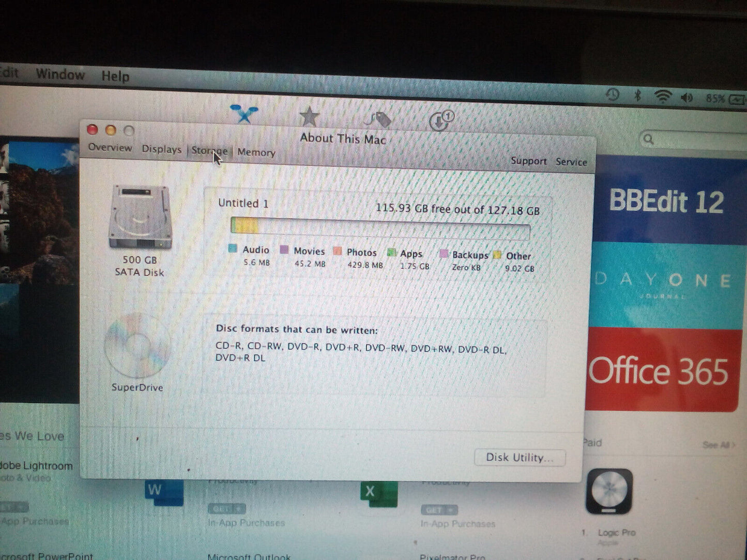Select the Storage tab
Screen dimensions: 747x560
coord(209,151)
